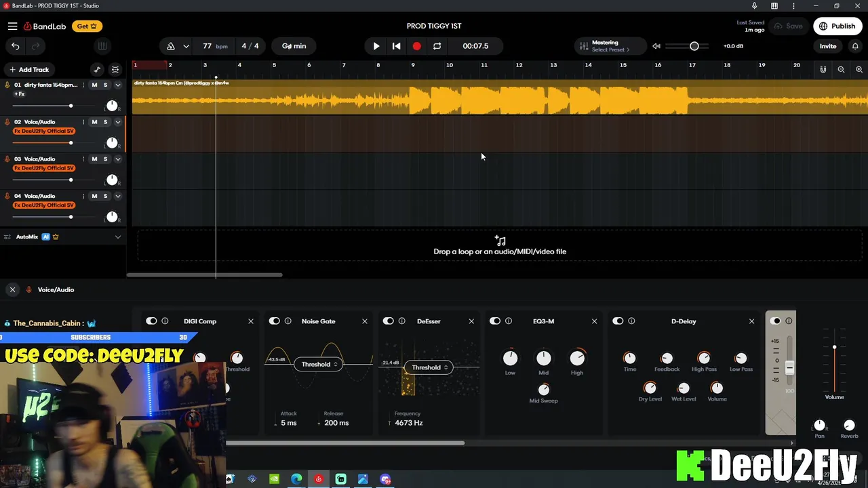The image size is (868, 488).
Task: Open the notifications bell
Action: click(x=855, y=46)
